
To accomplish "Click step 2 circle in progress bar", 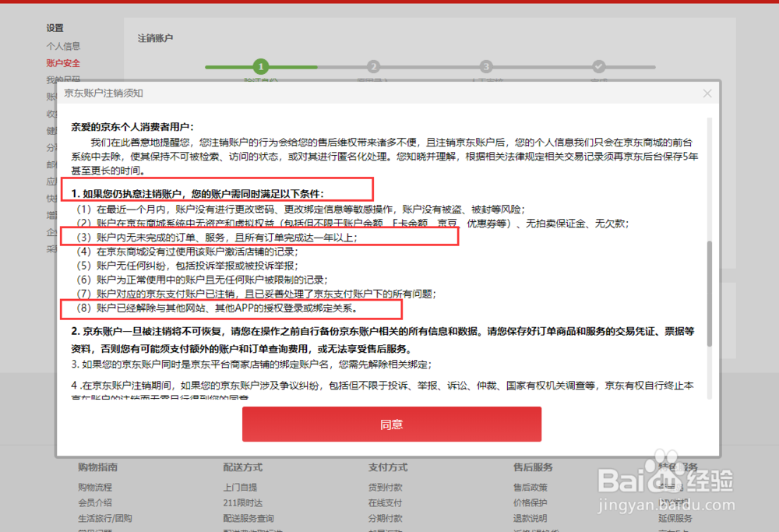I will coord(374,66).
